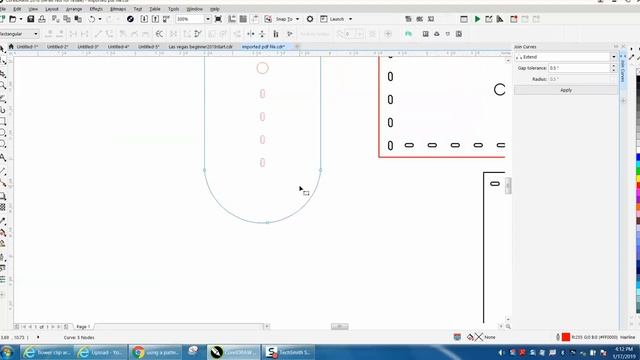Open the Snap To dropdown
The height and width of the screenshot is (360, 640).
[297, 19]
